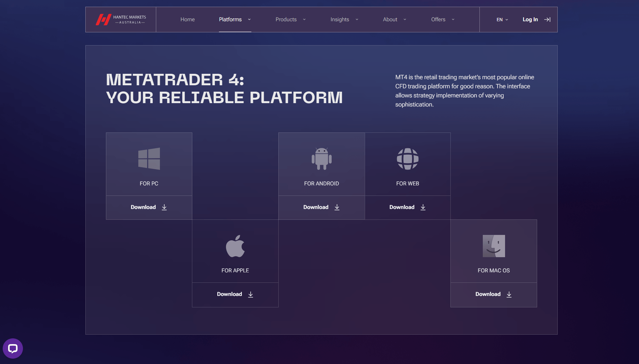Click the globe icon in For Web card
This screenshot has height=364, width=639.
pos(408,159)
